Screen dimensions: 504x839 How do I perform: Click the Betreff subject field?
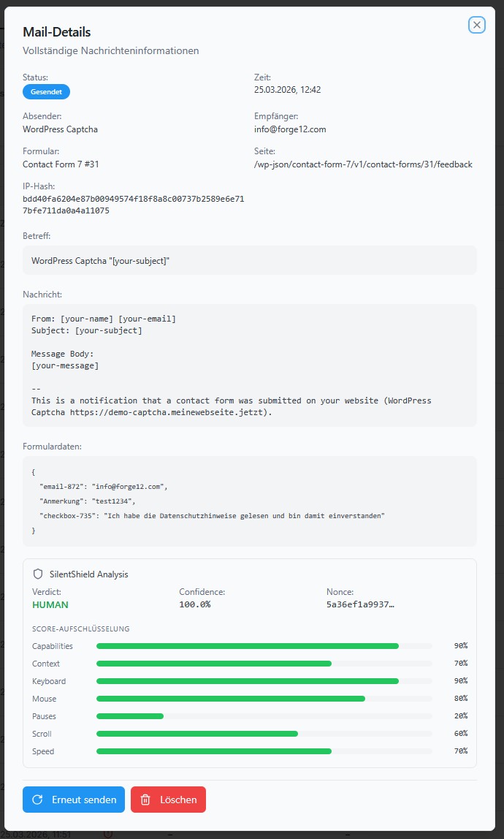(252, 259)
